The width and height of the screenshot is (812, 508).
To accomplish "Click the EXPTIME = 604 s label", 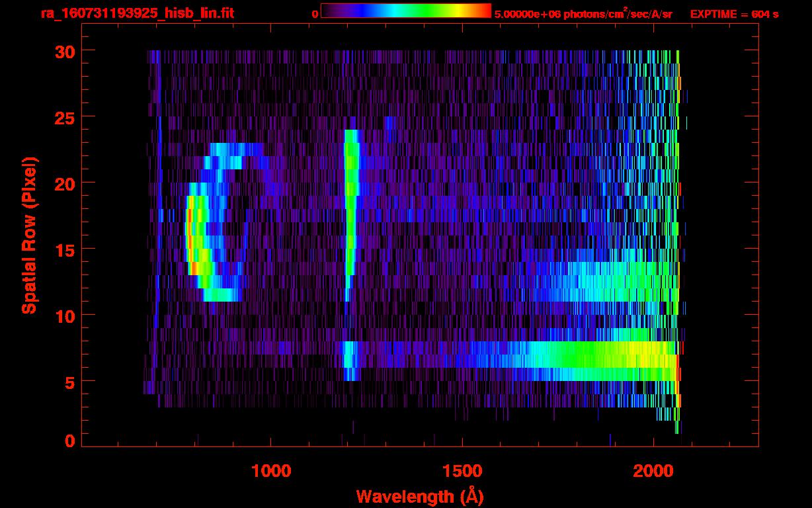I will click(x=734, y=14).
